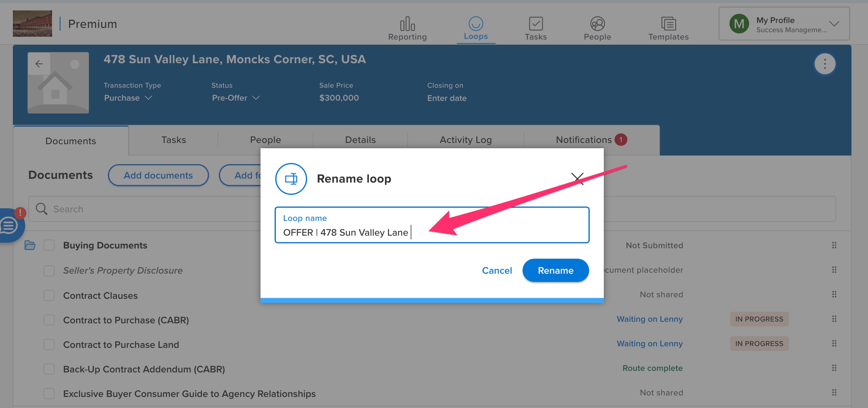Close the Rename loop dialog

(x=577, y=179)
